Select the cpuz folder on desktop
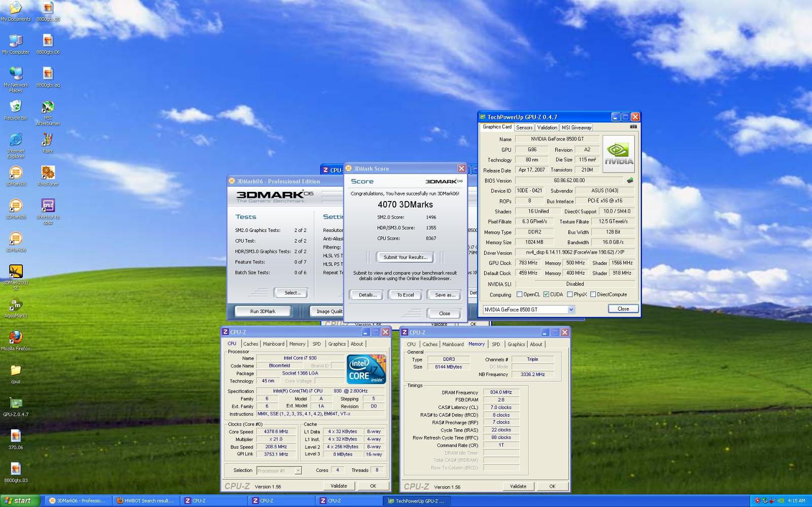 pos(16,374)
